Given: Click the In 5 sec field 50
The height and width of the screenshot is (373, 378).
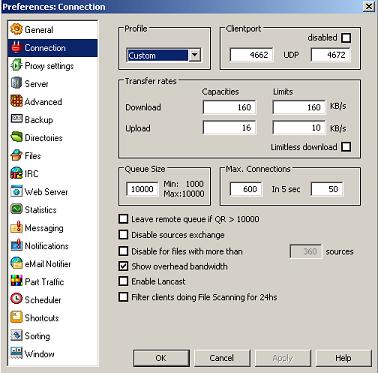Looking at the screenshot, I should click(x=327, y=189).
